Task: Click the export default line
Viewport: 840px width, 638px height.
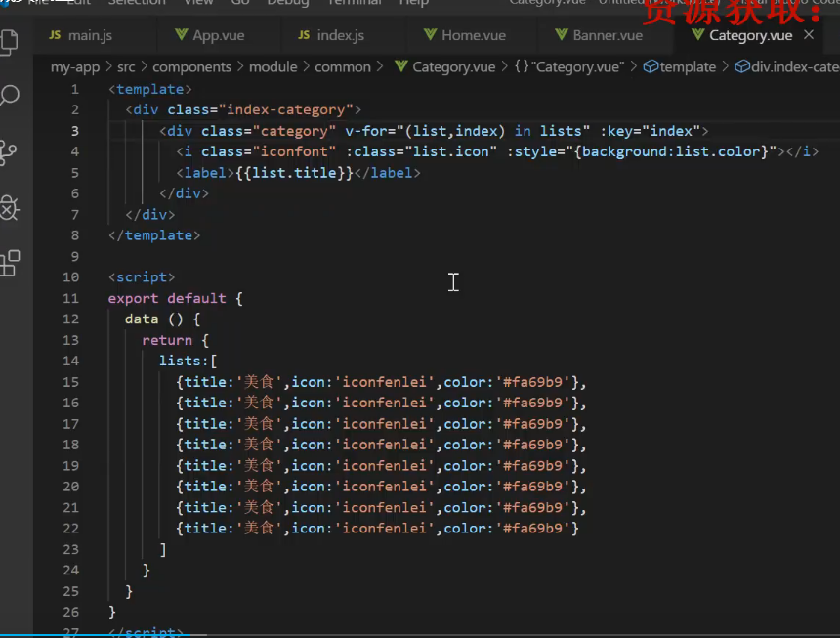Action: (175, 298)
